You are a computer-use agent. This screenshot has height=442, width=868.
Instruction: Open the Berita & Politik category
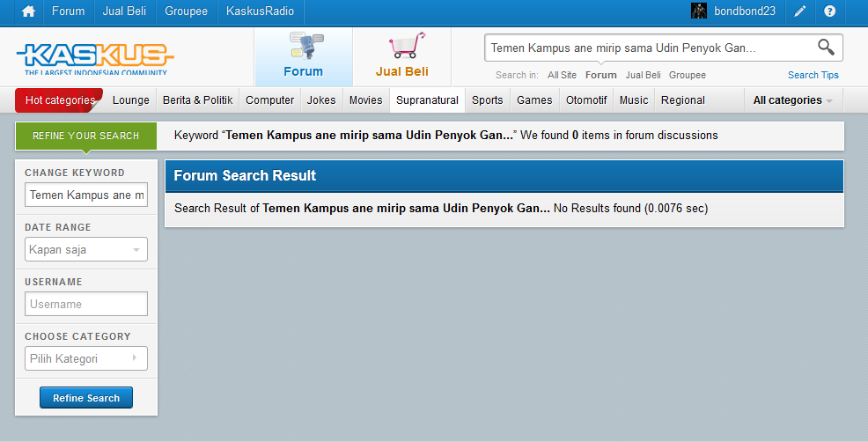click(x=197, y=100)
